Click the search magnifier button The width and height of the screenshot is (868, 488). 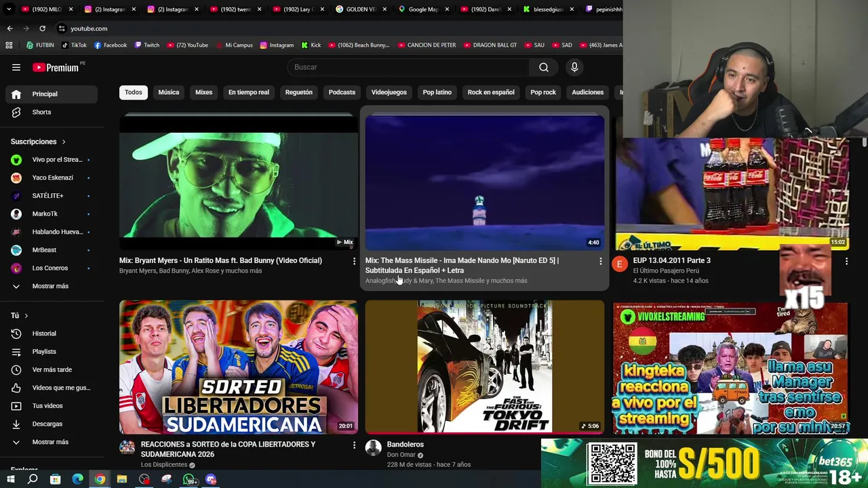point(543,67)
